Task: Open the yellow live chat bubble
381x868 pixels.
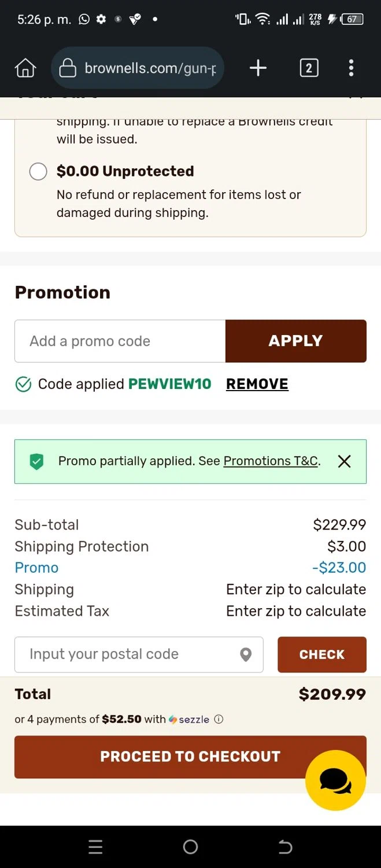Action: tap(335, 780)
